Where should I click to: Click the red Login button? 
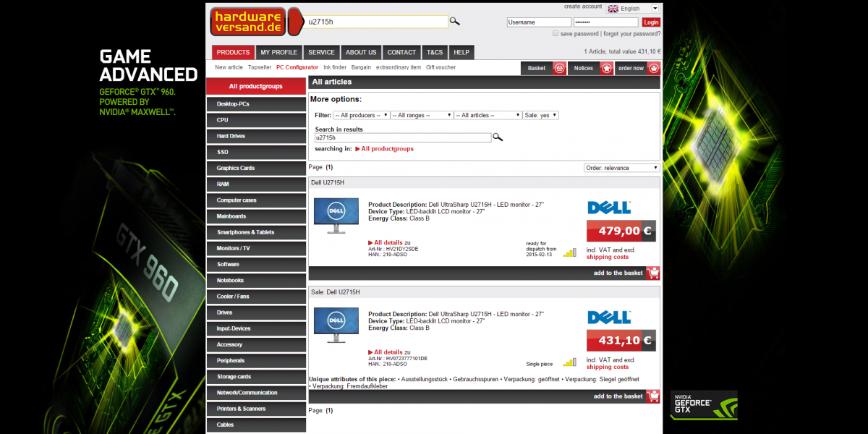click(651, 22)
